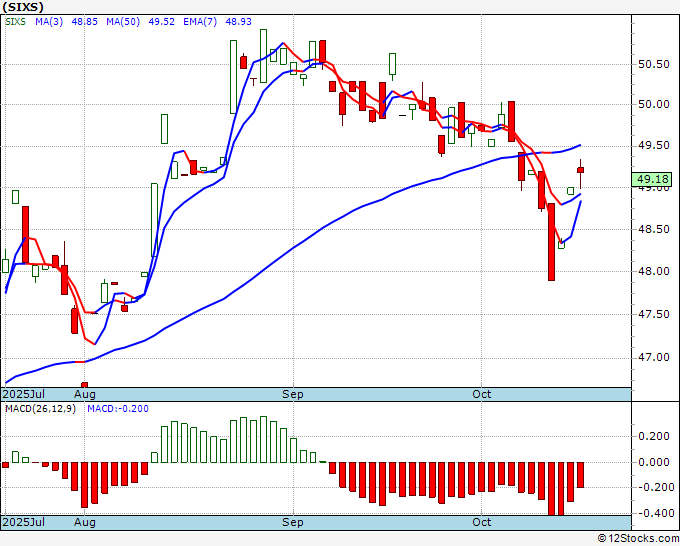Click the 50.50 price axis label

(654, 64)
